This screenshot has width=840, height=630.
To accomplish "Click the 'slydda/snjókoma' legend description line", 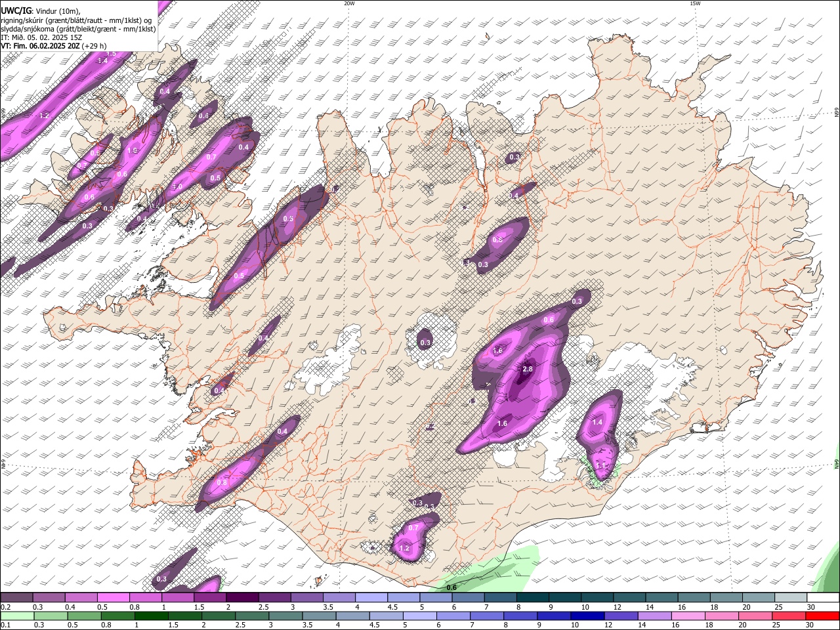I will click(78, 29).
